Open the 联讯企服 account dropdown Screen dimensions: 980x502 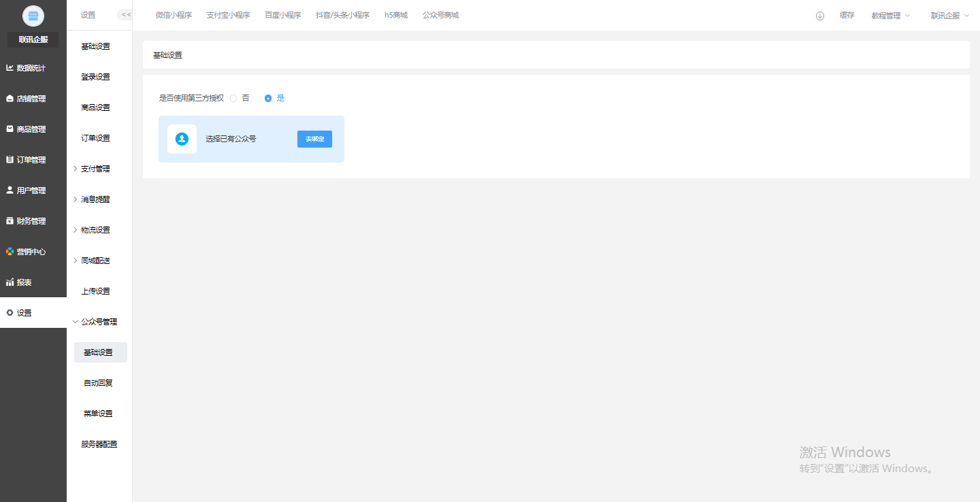tap(950, 16)
